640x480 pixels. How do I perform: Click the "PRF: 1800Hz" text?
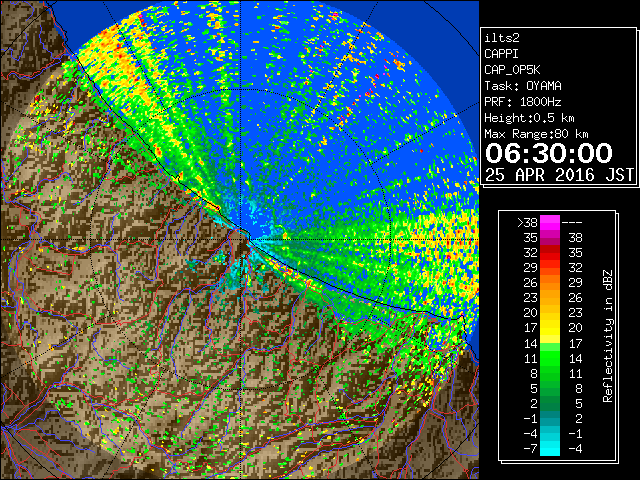[x=523, y=102]
